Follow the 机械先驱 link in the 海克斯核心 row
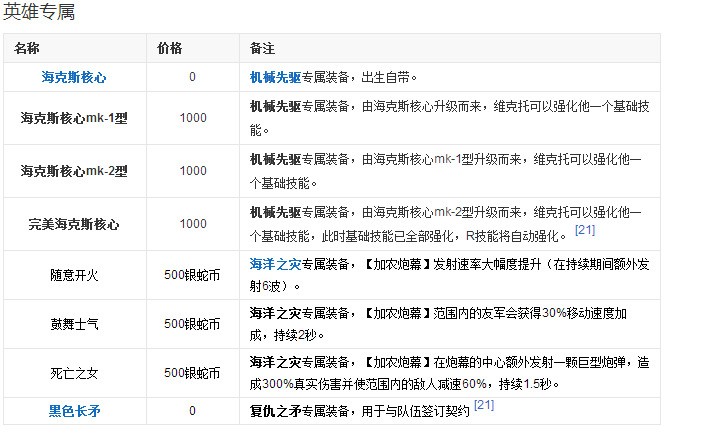Viewport: 717px width, 438px height. 275,77
